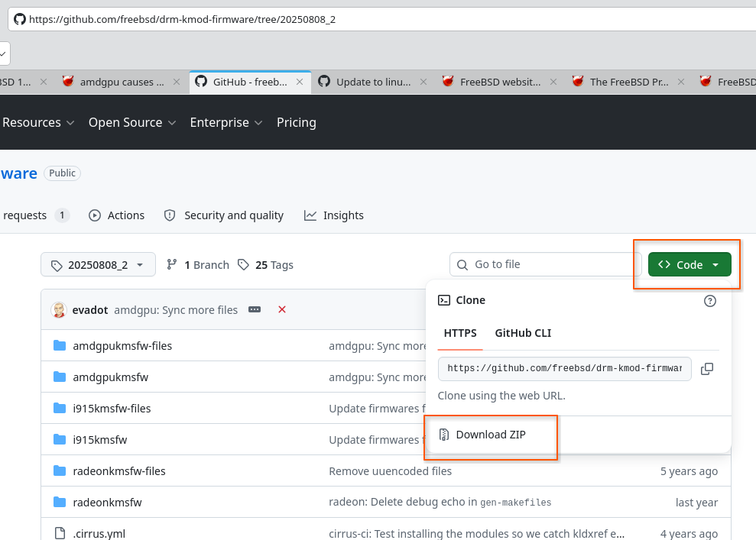The image size is (756, 540).
Task: Open the radeonkmsfw folder link
Action: pyautogui.click(x=107, y=503)
